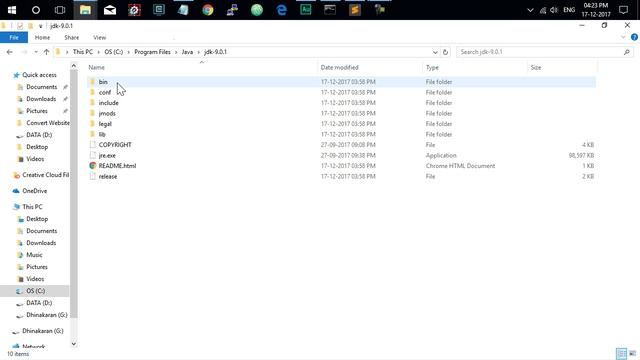
Task: Click the Help question mark icon
Action: coord(634,37)
